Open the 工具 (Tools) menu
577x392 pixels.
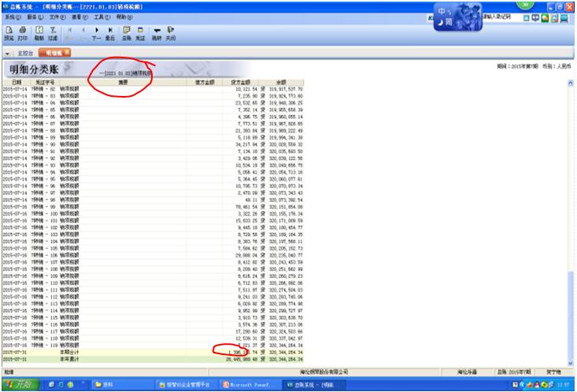[102, 17]
